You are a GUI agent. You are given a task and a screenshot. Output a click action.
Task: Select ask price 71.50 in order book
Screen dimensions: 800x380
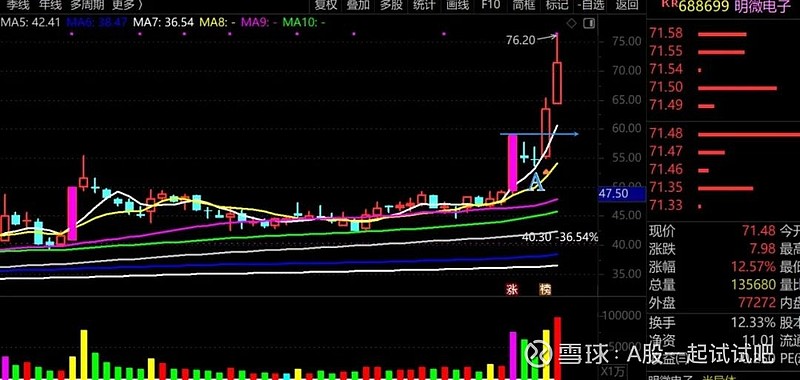(666, 87)
